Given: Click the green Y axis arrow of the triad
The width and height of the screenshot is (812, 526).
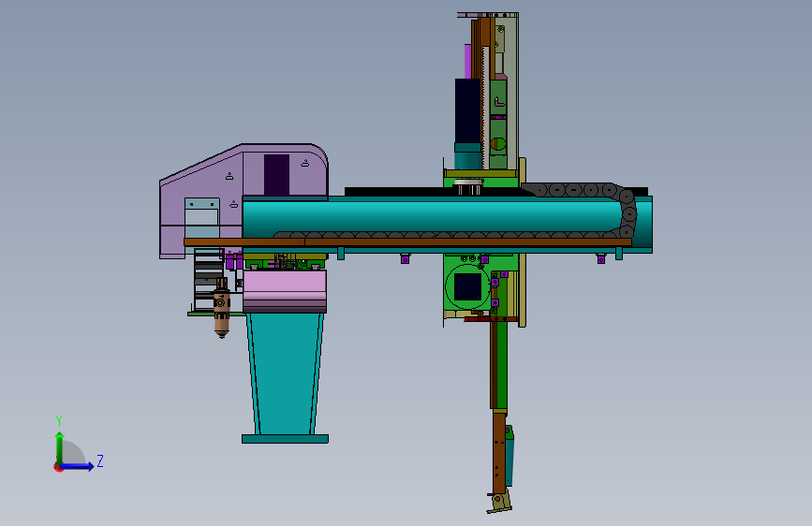Looking at the screenshot, I should click(59, 448).
